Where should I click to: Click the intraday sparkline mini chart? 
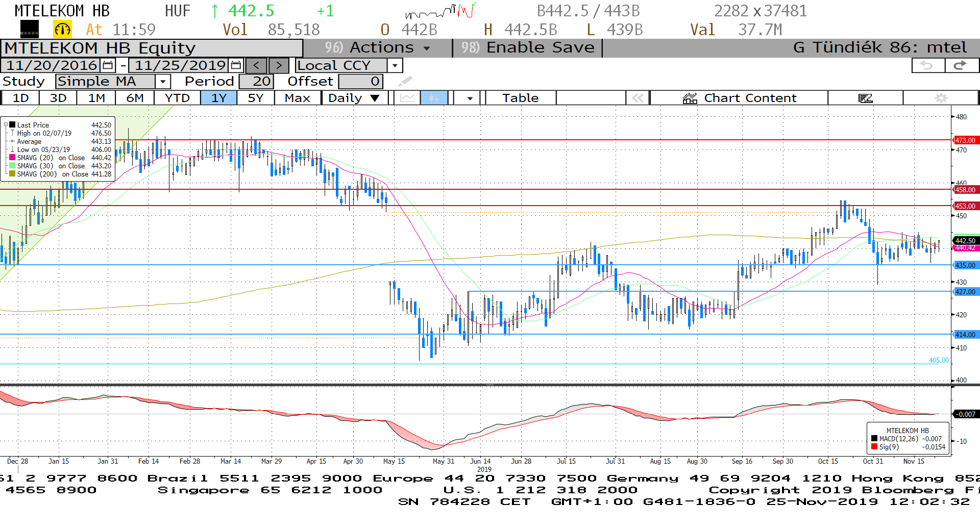[442, 10]
